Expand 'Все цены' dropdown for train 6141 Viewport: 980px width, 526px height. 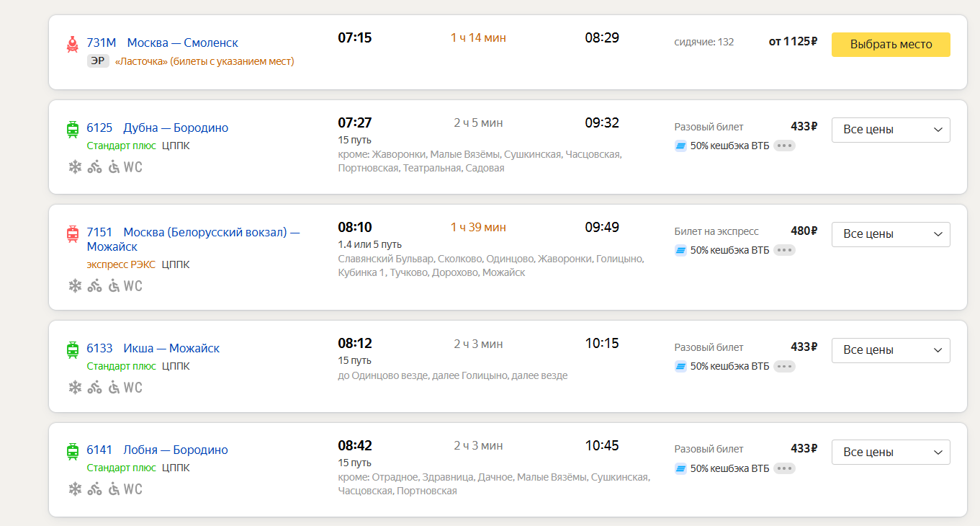pos(891,453)
